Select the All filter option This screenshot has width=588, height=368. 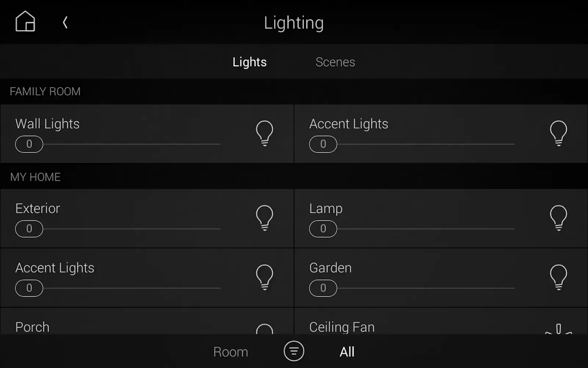346,351
